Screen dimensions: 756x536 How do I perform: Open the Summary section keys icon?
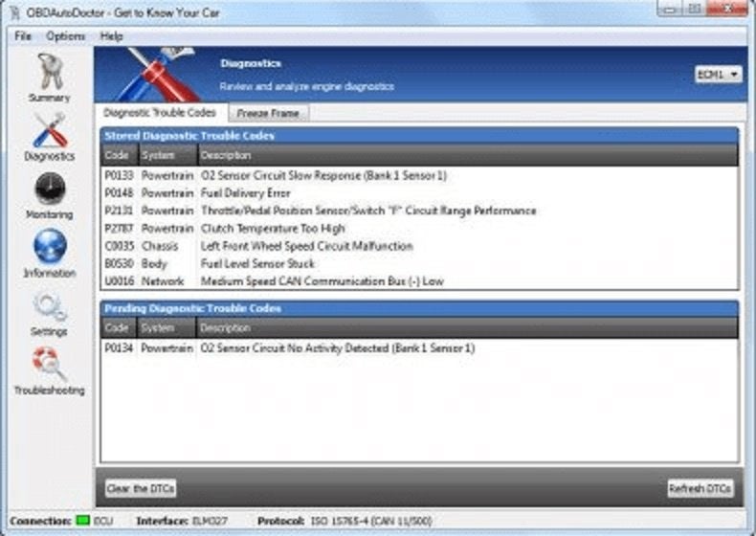click(49, 72)
